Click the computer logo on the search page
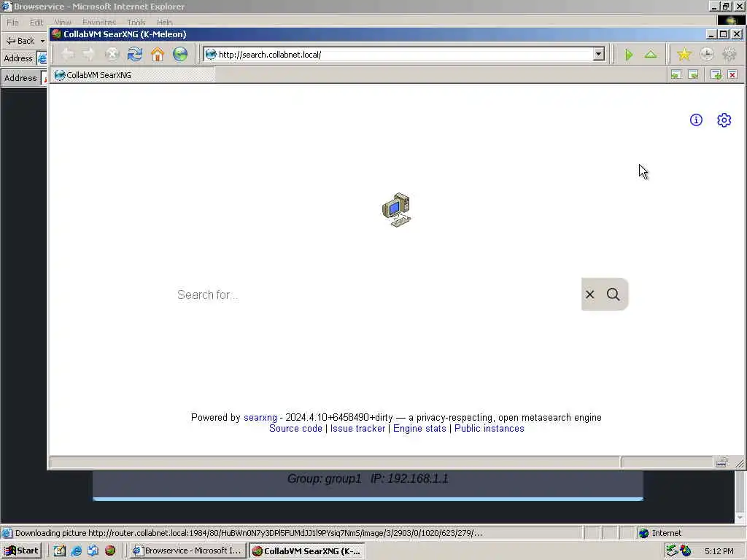 396,209
